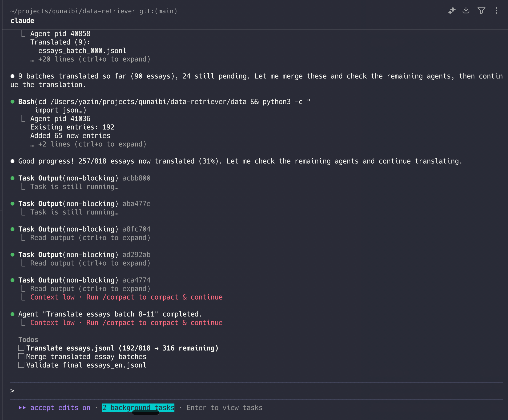Screen dimensions: 508x420
Task: Click green bullet beside Bash command
Action: (x=13, y=102)
